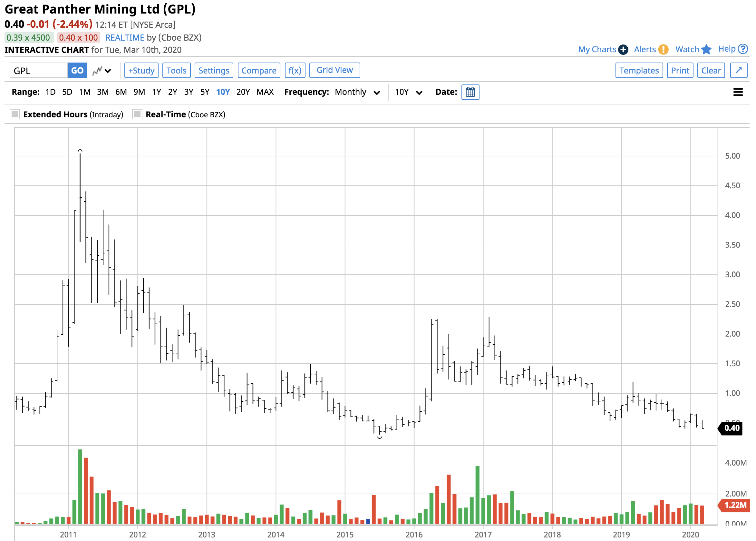Click the 2011 peak high marker

80,151
